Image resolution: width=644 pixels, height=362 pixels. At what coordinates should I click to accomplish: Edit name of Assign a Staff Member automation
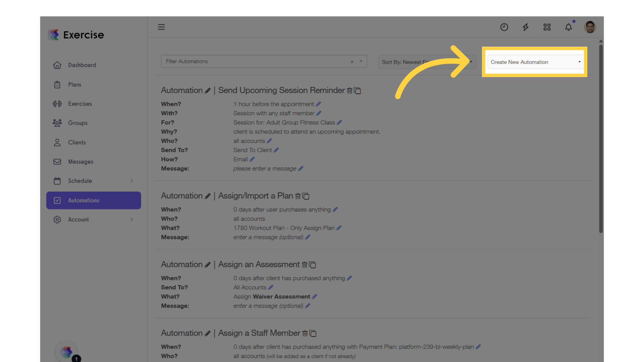(x=208, y=334)
